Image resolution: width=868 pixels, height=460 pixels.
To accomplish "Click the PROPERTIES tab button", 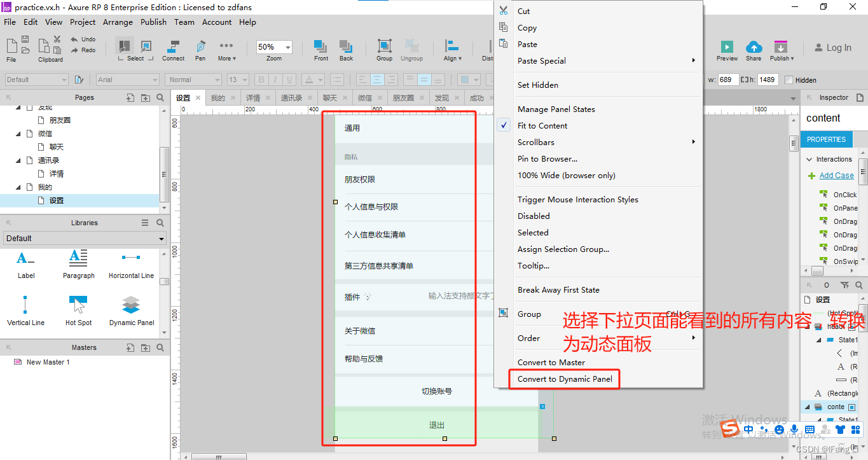I will click(826, 139).
